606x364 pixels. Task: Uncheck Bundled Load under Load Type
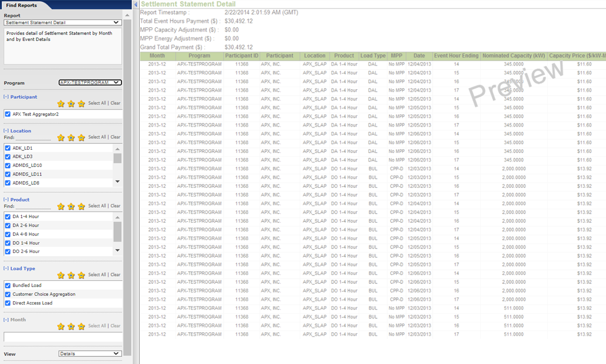click(x=6, y=285)
